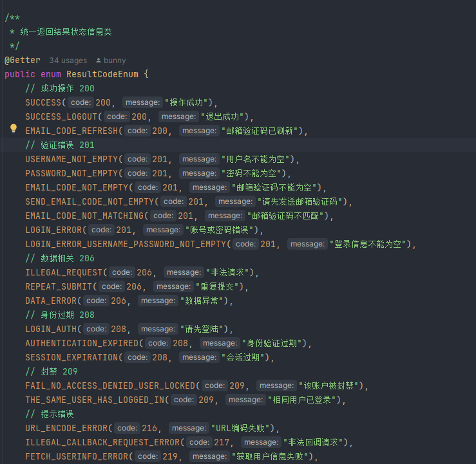Viewport: 476px width, 464px height.
Task: Click the URL_ENCODE_ERROR constant
Action: point(66,428)
